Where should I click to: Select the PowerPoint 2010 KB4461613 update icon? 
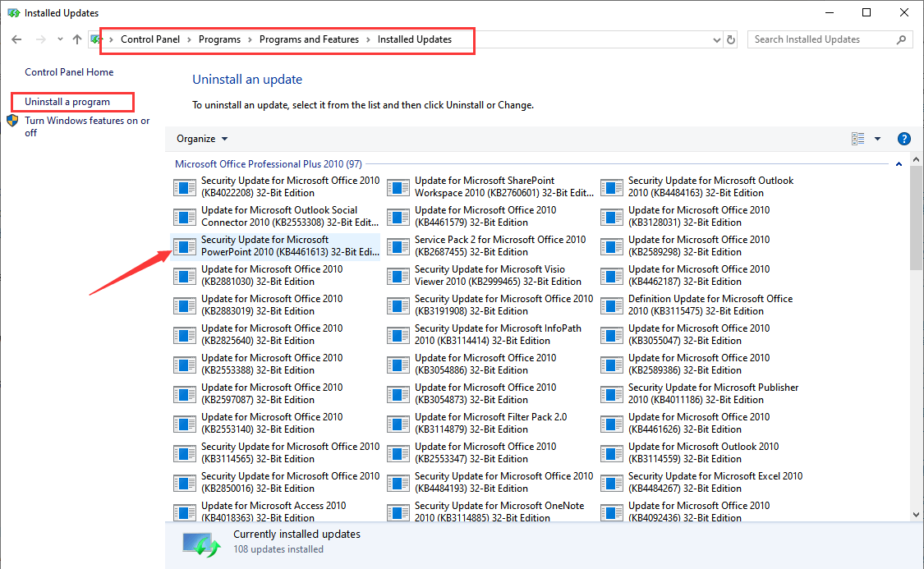point(185,246)
